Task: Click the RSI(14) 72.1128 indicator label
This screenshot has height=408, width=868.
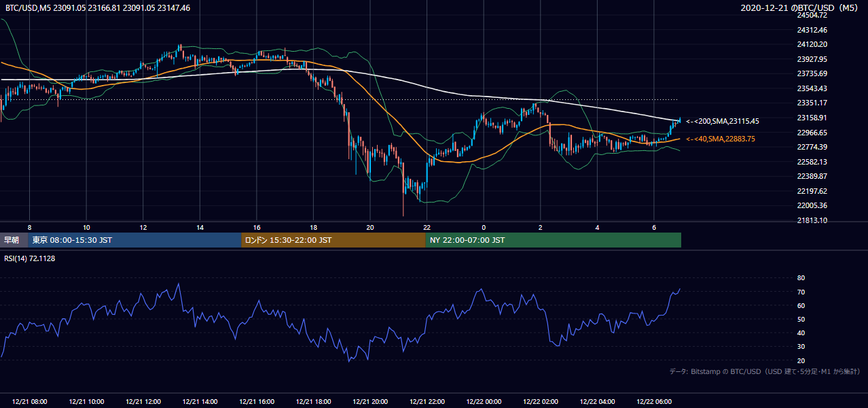Action: pyautogui.click(x=30, y=258)
